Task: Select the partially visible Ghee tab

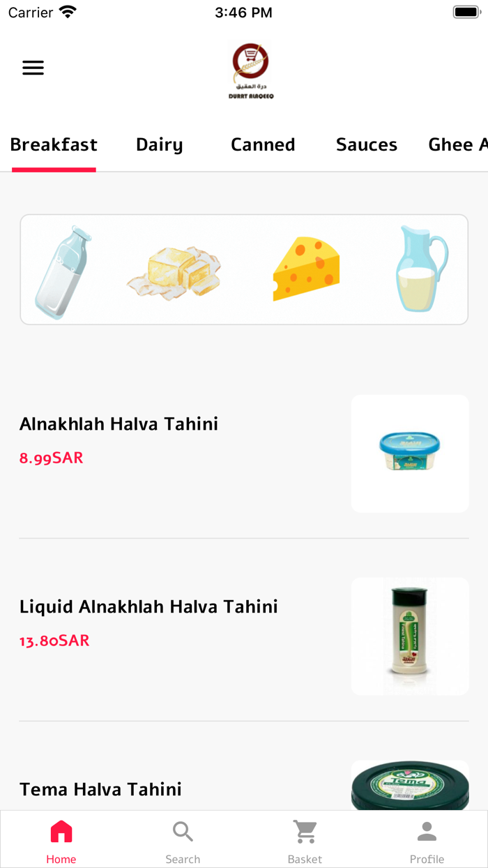Action: 457,144
